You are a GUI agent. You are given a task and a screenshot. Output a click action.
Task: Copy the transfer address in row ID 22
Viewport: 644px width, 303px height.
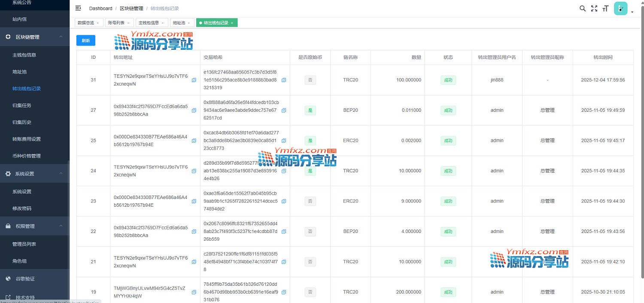click(x=194, y=231)
